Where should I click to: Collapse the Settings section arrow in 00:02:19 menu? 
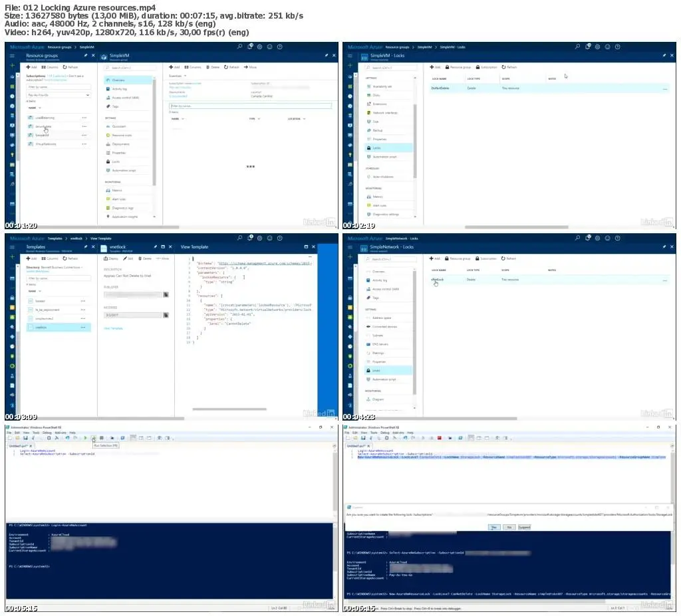coord(415,78)
